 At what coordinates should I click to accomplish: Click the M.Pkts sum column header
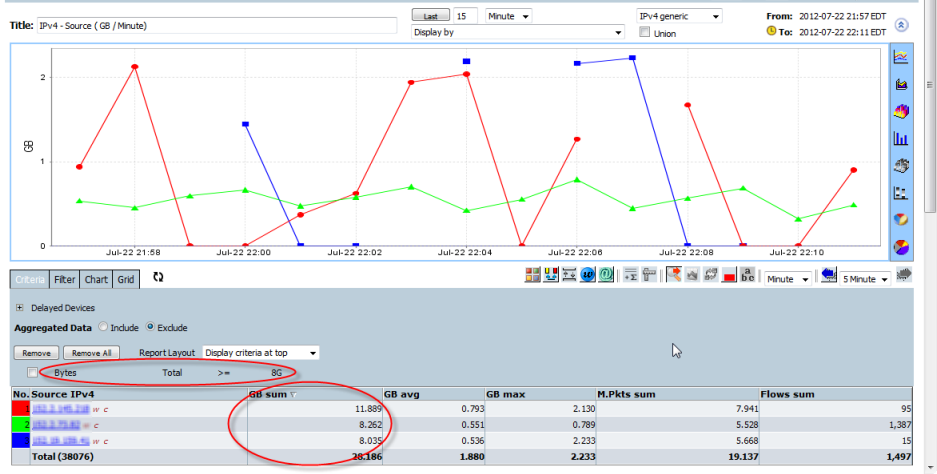[x=677, y=394]
